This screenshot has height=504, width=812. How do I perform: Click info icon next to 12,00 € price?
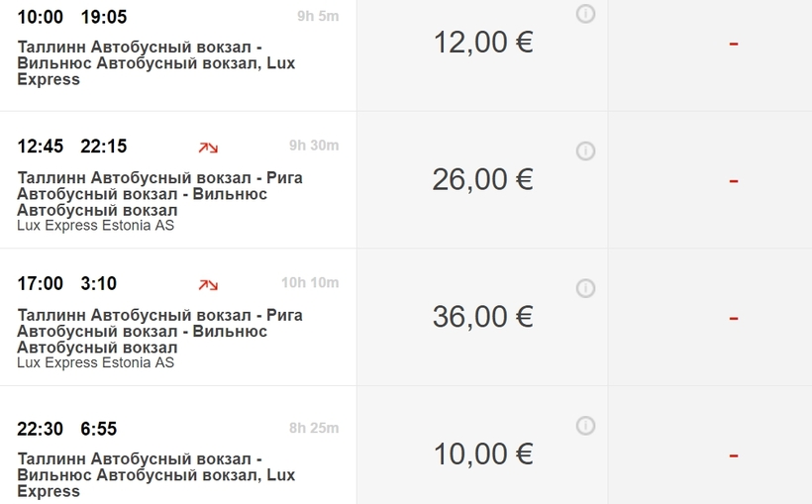coord(585,14)
